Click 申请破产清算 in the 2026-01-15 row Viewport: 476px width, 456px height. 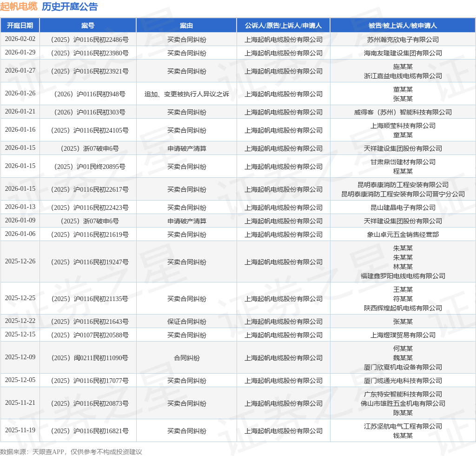[187, 148]
